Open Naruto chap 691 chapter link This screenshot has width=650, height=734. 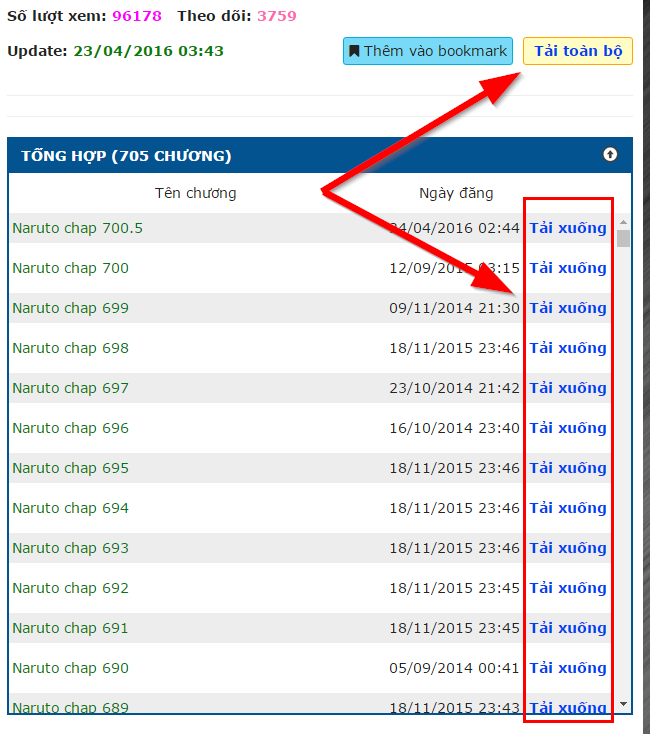[x=70, y=629]
